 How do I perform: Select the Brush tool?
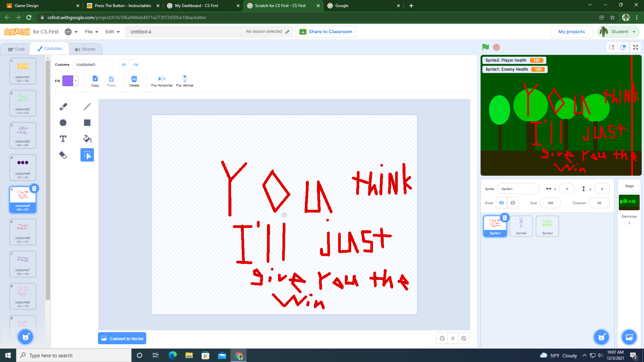click(63, 106)
